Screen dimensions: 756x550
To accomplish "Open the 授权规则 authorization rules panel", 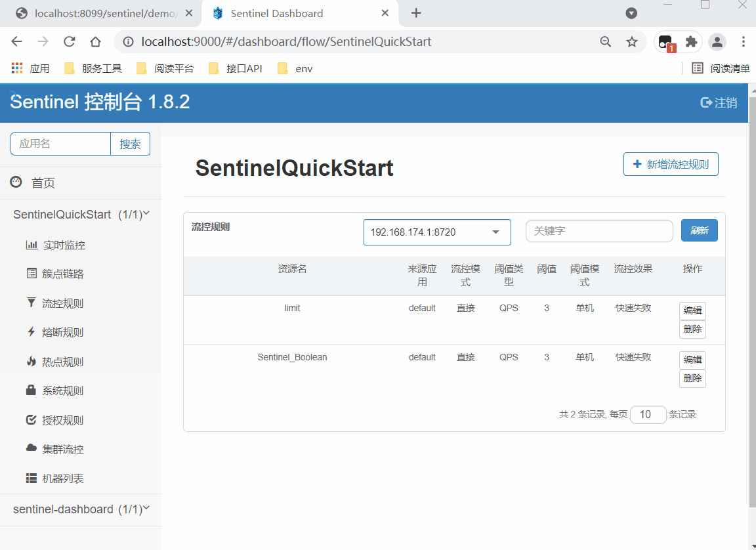I will [62, 419].
